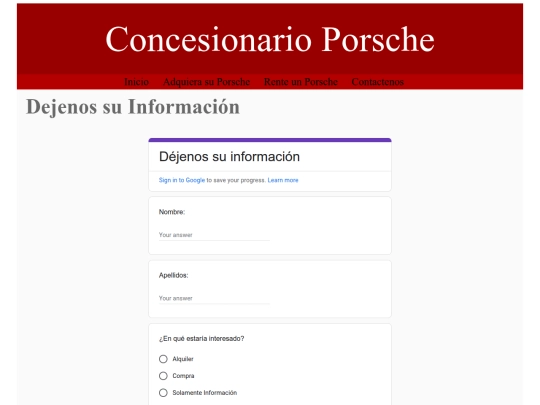Click the Déjenos su información form title
Screen dimensions: 540x405
[x=229, y=157]
